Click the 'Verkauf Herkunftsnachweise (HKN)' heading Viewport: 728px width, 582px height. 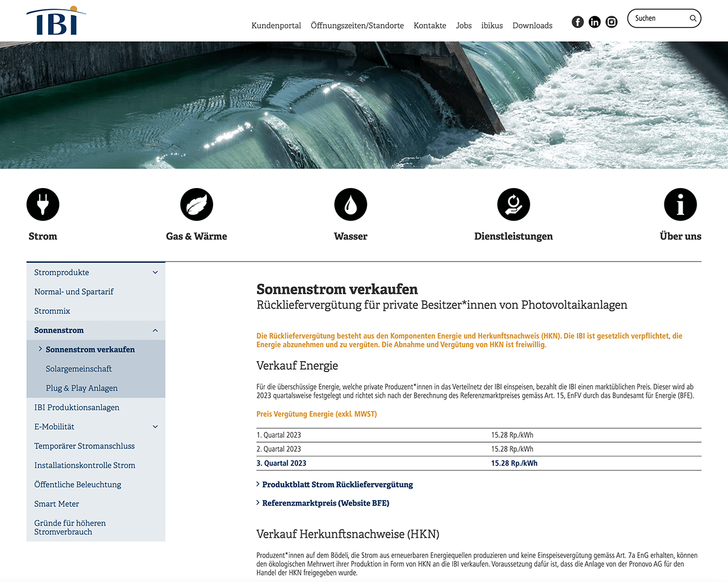tap(348, 534)
